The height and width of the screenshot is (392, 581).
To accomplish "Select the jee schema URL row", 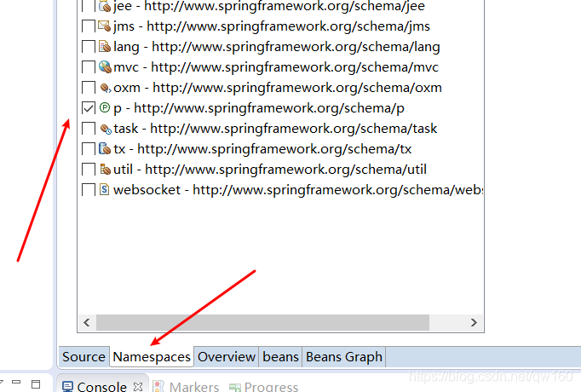I will coord(269,6).
